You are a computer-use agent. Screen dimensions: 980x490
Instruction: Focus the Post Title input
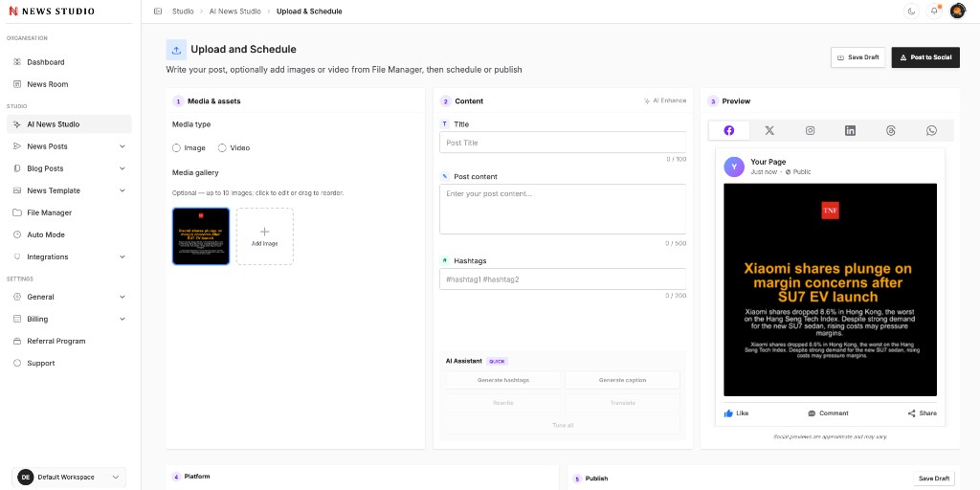563,143
